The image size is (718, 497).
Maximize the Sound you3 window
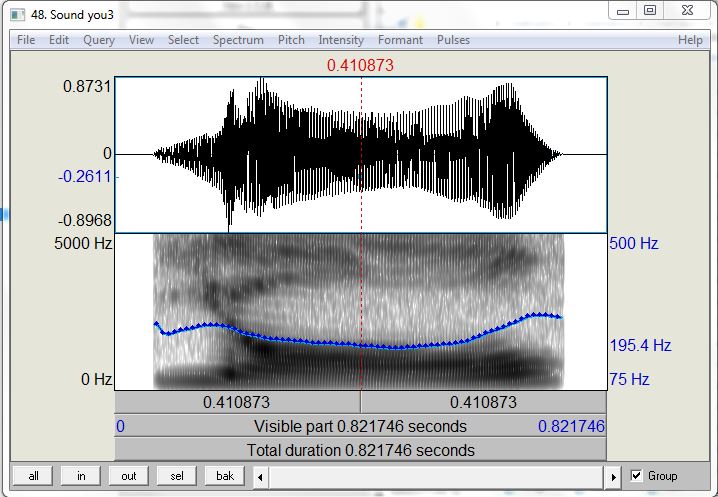point(650,11)
